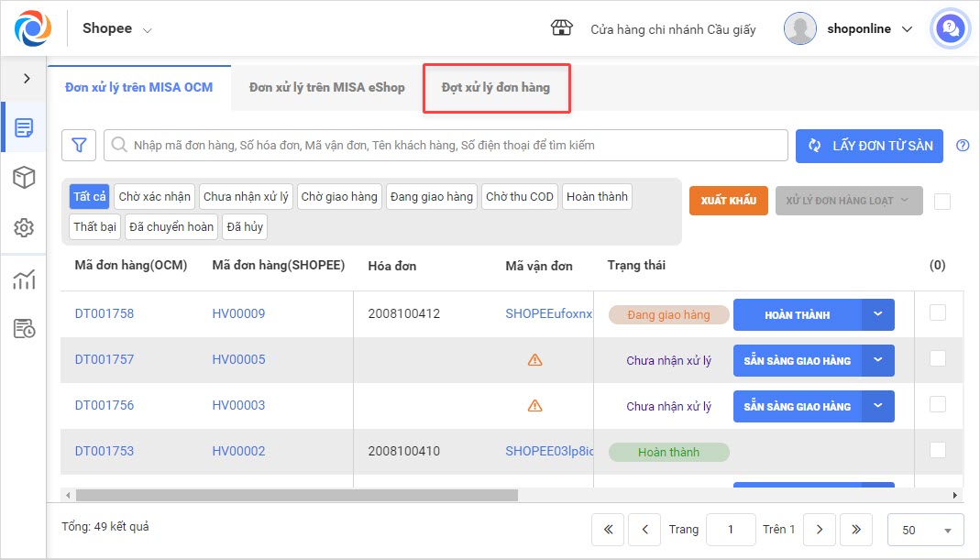
Task: Click right arrow of horizontal scrollbar
Action: click(x=955, y=495)
